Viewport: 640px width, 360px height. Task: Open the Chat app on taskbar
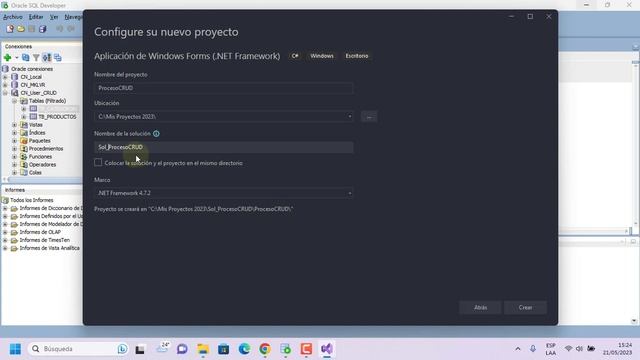tap(182, 349)
